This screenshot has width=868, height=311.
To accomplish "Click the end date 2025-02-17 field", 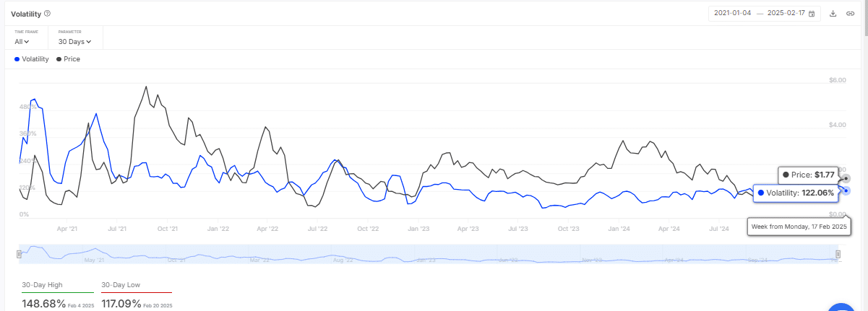I will pyautogui.click(x=786, y=14).
